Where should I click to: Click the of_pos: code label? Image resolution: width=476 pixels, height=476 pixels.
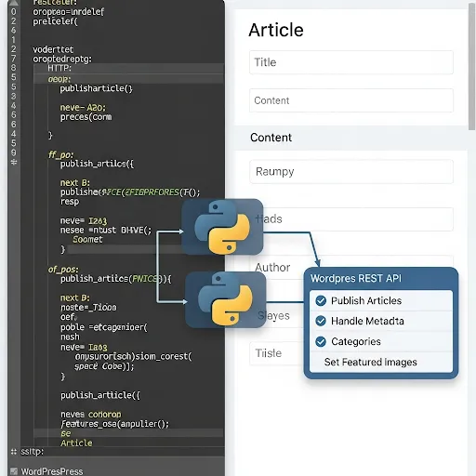click(63, 270)
